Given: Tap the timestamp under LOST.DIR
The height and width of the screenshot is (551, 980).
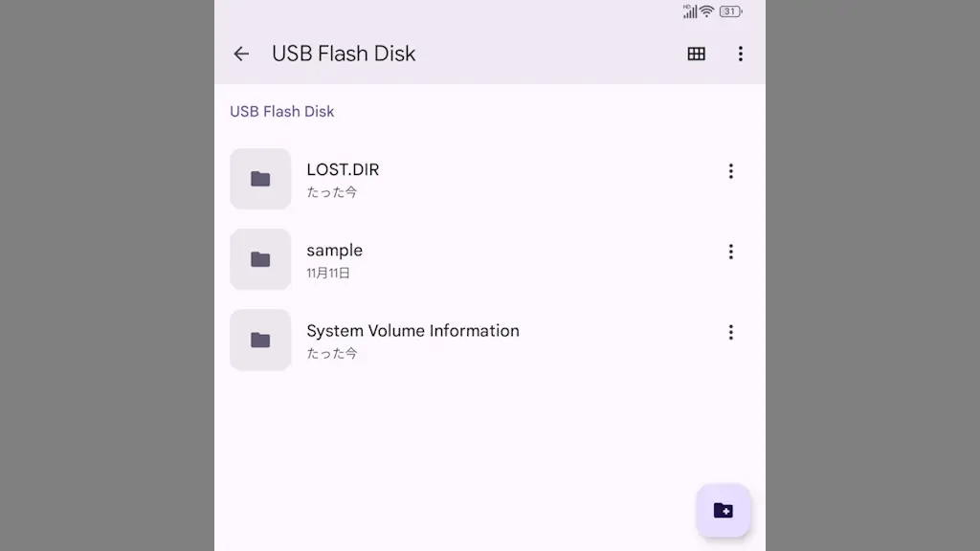Looking at the screenshot, I should [x=332, y=190].
